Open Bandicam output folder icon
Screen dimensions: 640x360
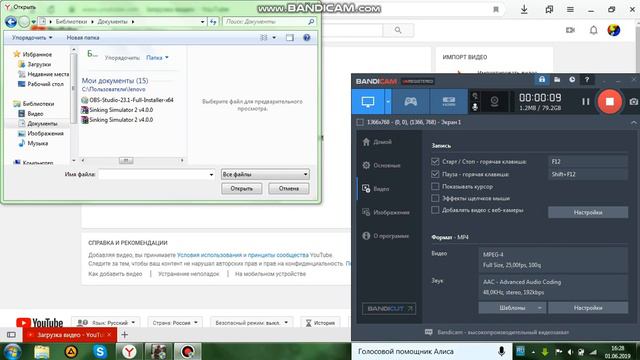point(557,80)
